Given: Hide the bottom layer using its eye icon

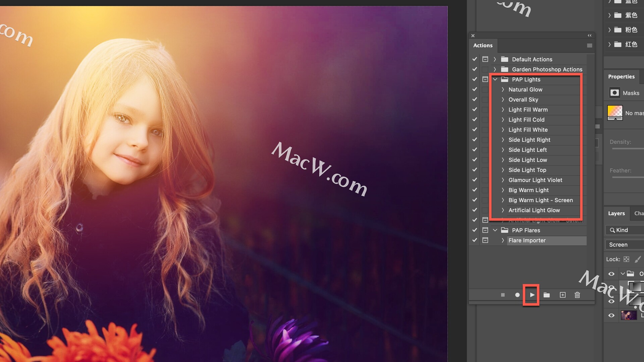Looking at the screenshot, I should (x=611, y=315).
